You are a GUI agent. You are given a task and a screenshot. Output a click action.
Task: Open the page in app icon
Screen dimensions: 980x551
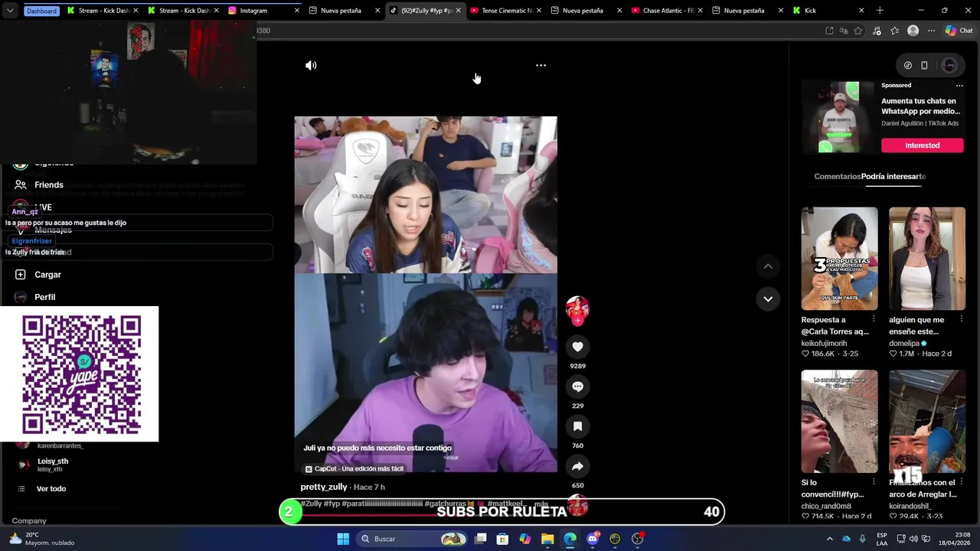tap(829, 31)
